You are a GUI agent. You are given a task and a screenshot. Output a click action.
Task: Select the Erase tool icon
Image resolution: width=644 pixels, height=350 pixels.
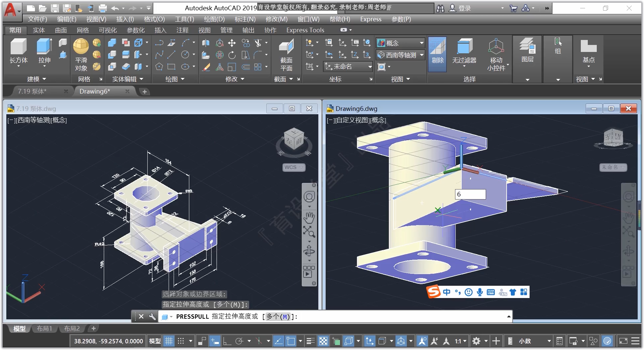206,67
